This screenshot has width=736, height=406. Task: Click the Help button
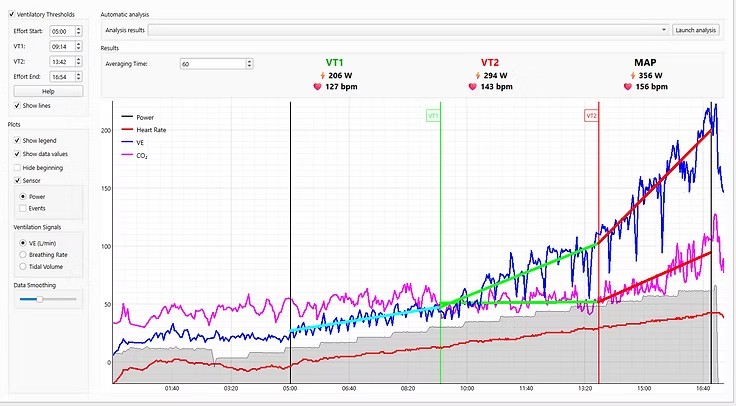coord(48,91)
